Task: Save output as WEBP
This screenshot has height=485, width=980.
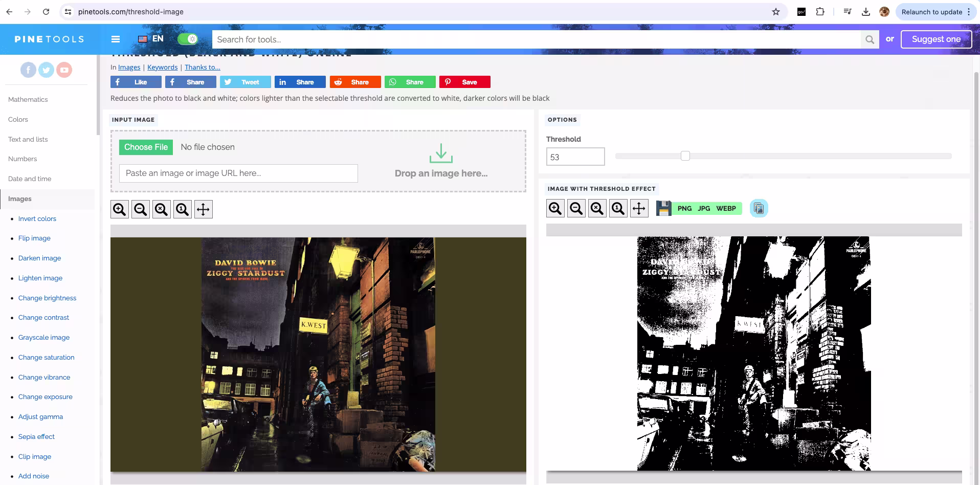Action: click(726, 208)
